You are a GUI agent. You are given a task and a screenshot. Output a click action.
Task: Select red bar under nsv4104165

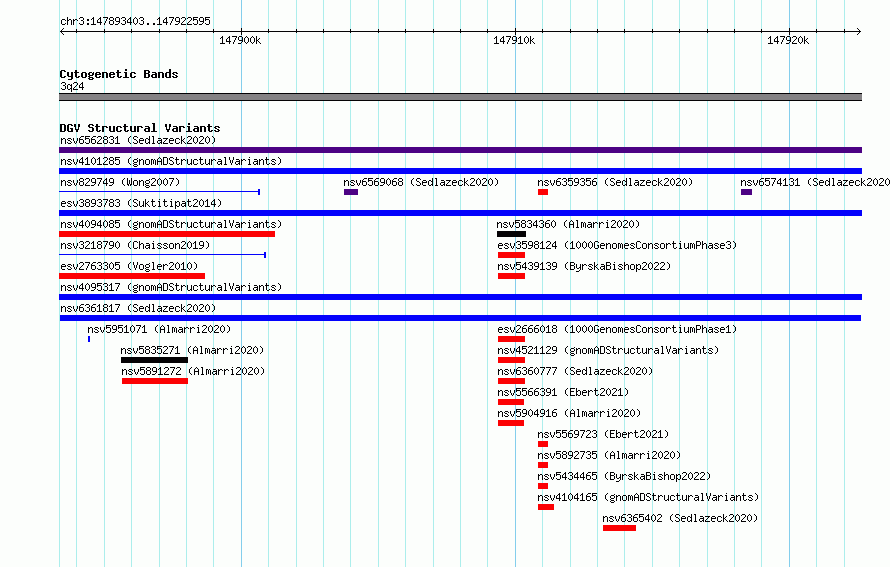point(546,507)
